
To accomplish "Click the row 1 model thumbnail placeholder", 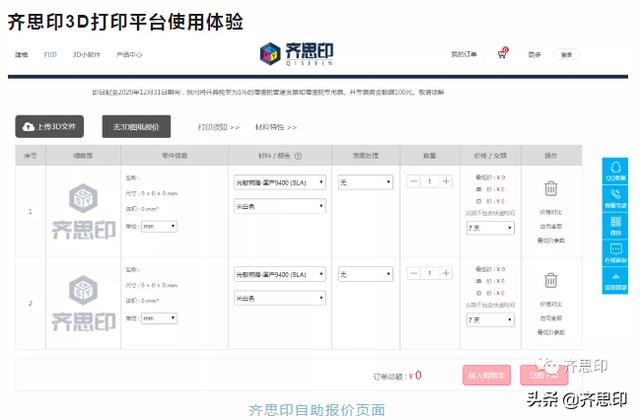I will click(83, 211).
